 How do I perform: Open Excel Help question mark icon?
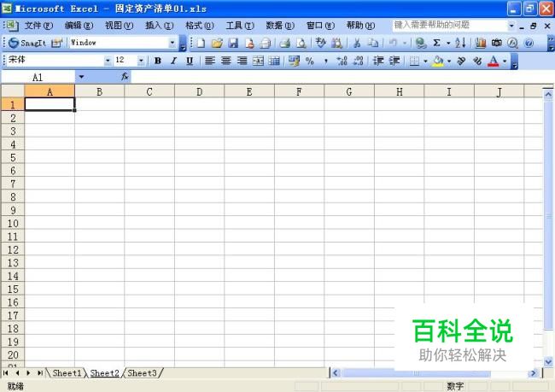tap(529, 44)
